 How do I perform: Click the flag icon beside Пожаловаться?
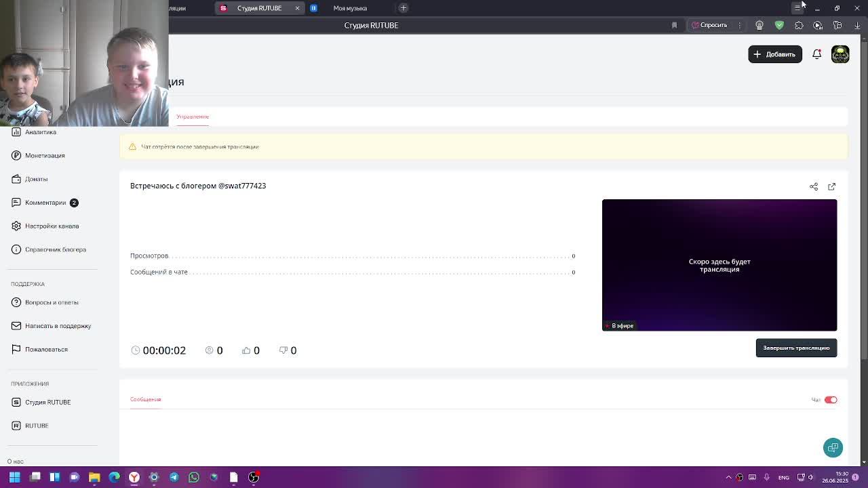16,349
